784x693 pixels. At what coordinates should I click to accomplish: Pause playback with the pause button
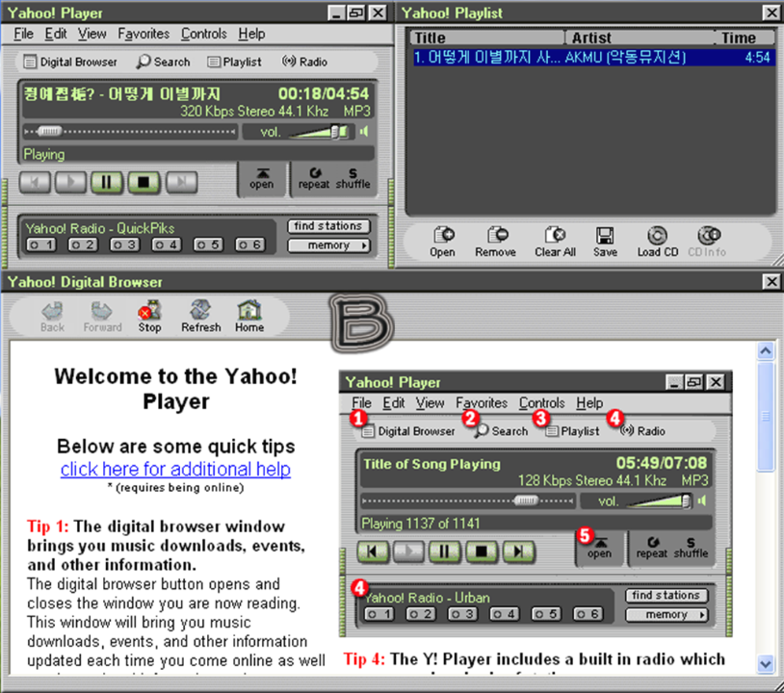click(107, 181)
